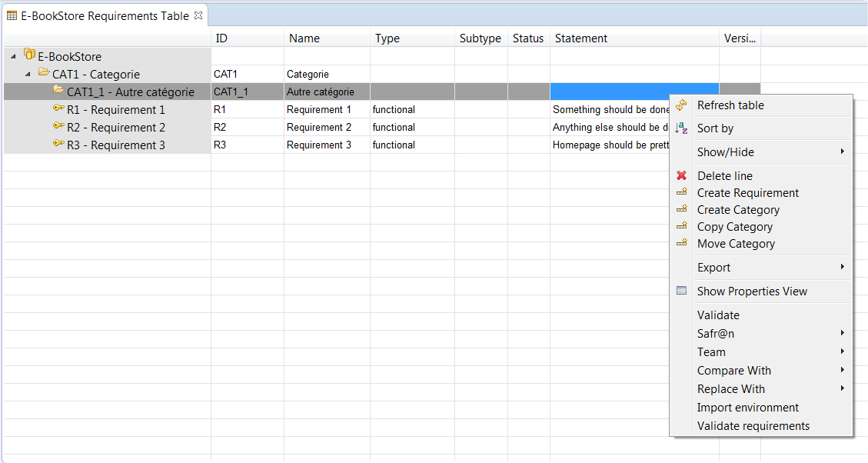Click the highlighted blue Statement cell
The image size is (868, 463).
click(x=634, y=92)
